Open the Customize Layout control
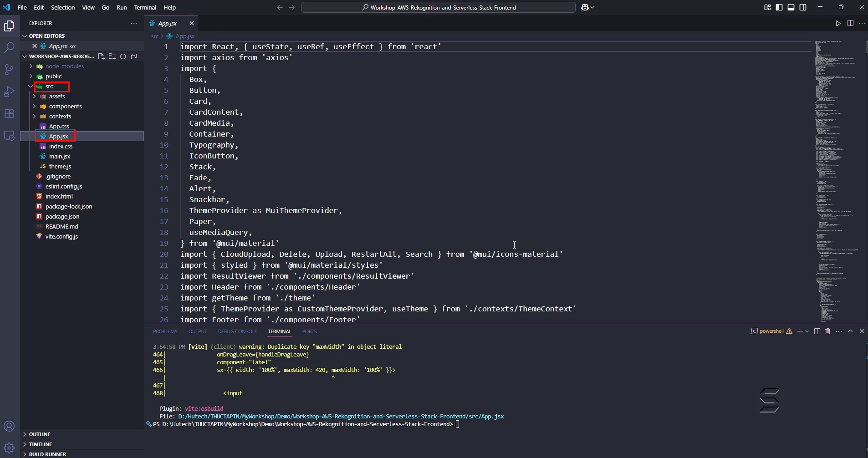 coord(767,7)
